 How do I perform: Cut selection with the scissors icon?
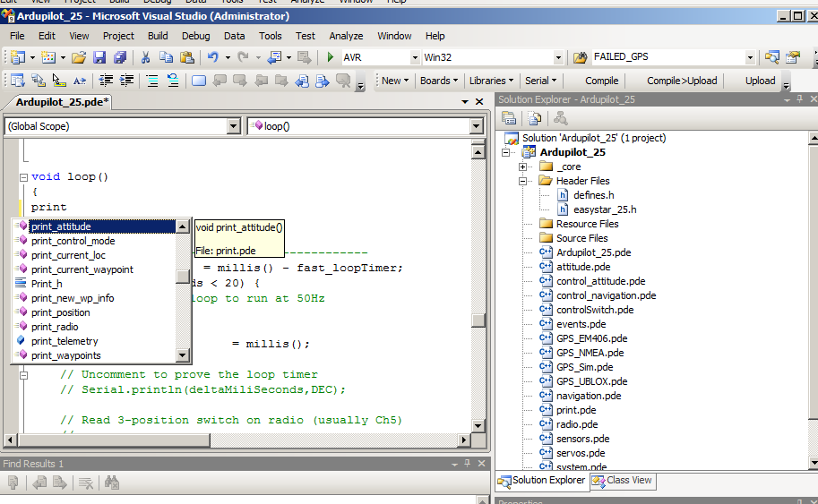pos(145,56)
